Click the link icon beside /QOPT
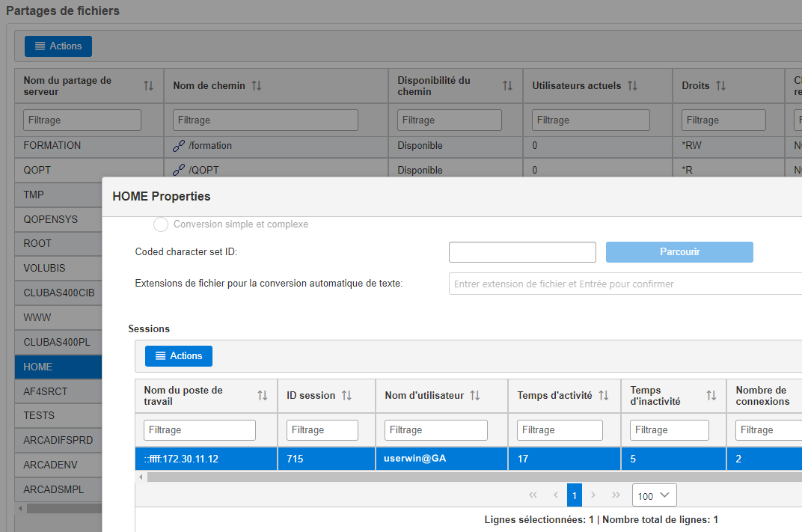Viewport: 802px width, 532px height. 179,170
